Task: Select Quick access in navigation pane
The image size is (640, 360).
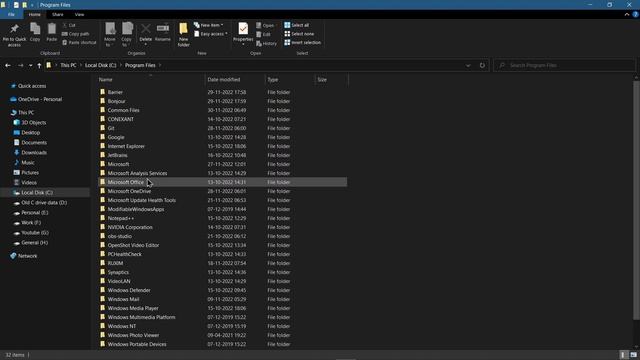Action: tap(32, 86)
